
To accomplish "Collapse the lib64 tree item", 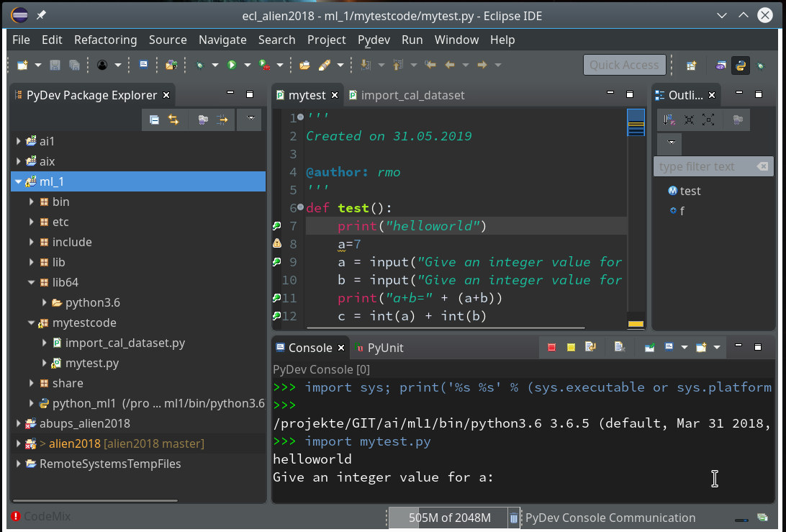I will pos(30,282).
